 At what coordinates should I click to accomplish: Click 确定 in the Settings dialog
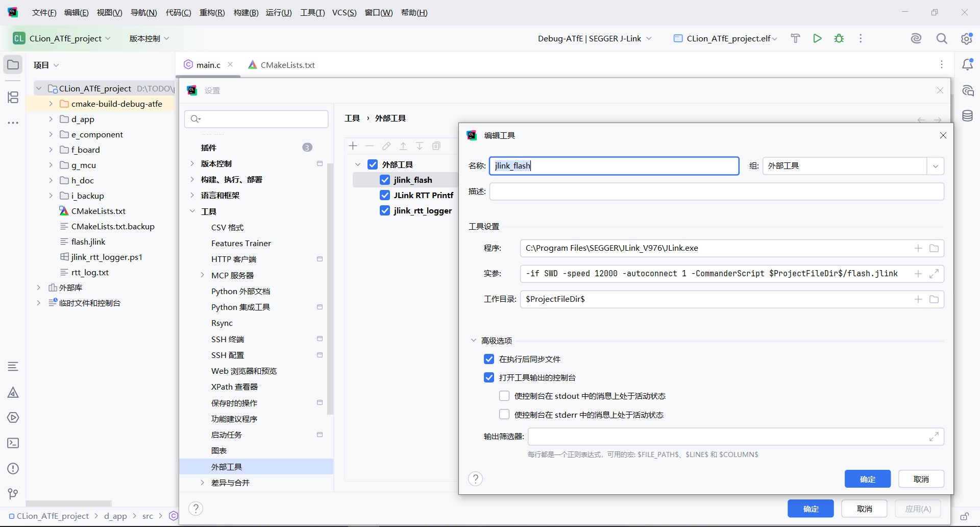pos(811,509)
